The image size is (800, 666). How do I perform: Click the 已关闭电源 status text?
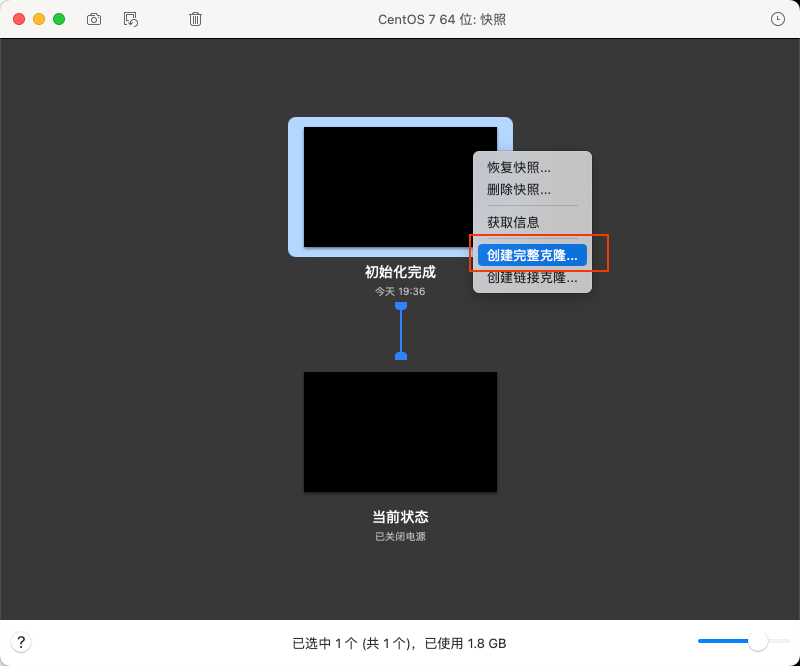point(400,536)
